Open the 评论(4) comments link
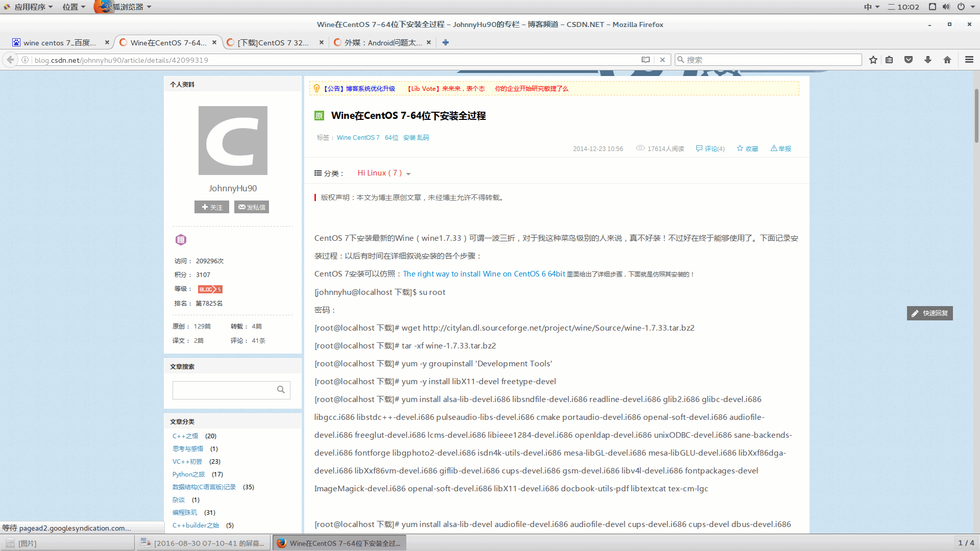This screenshot has height=551, width=980. pos(710,148)
